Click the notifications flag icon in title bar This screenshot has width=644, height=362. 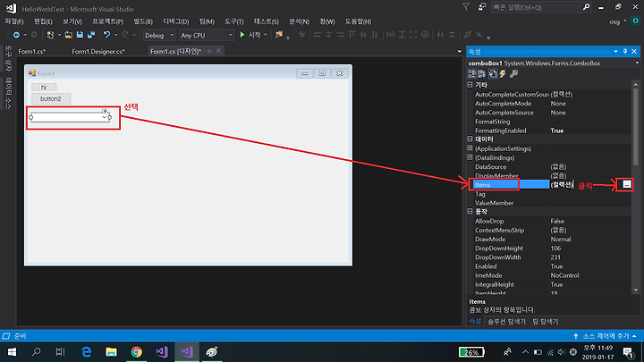pyautogui.click(x=466, y=6)
